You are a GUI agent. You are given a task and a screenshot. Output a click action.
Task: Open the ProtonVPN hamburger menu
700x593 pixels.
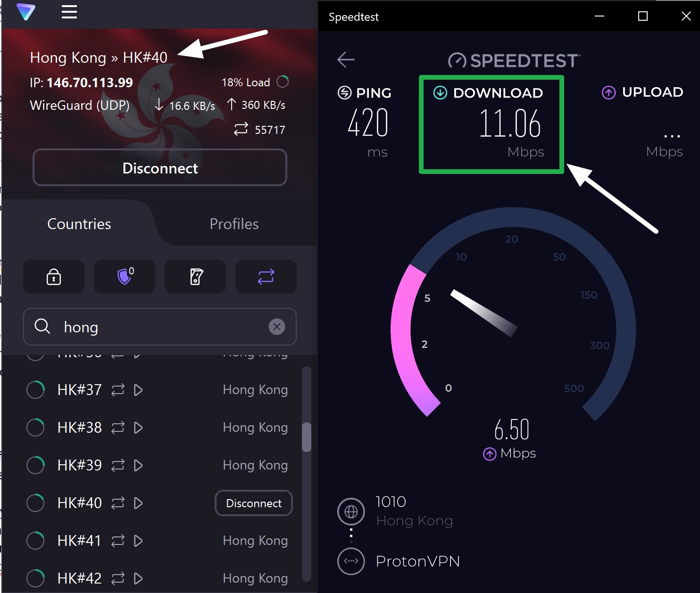click(x=69, y=12)
